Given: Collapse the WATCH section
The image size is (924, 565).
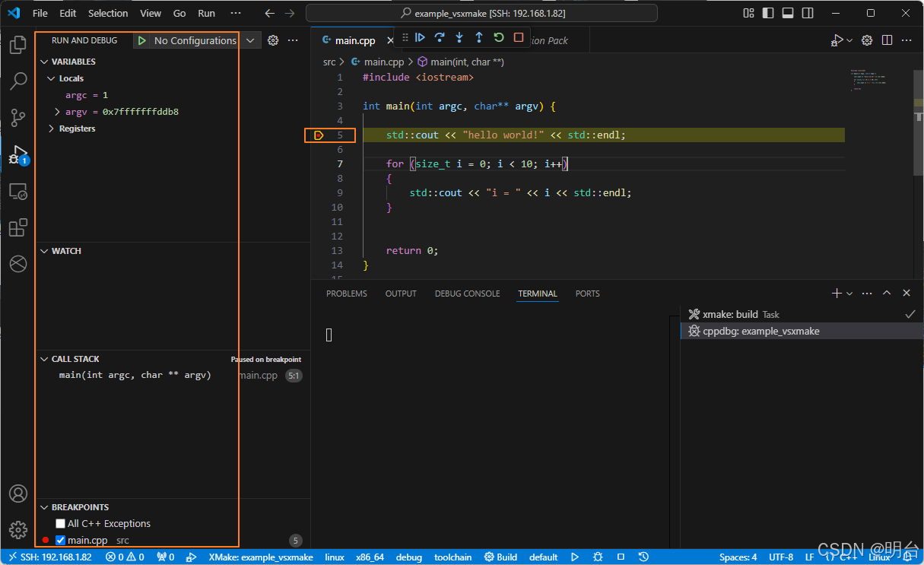Looking at the screenshot, I should point(43,251).
